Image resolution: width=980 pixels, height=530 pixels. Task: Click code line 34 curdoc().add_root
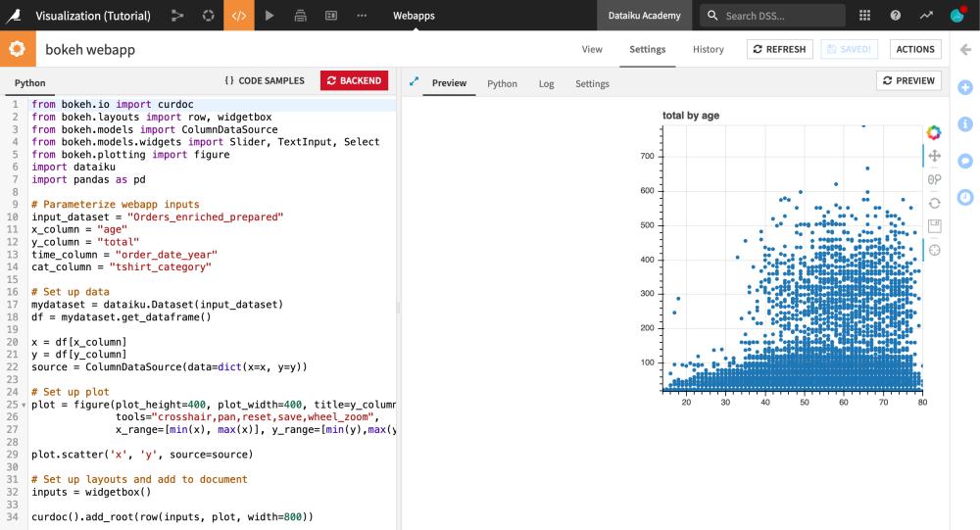coord(171,517)
